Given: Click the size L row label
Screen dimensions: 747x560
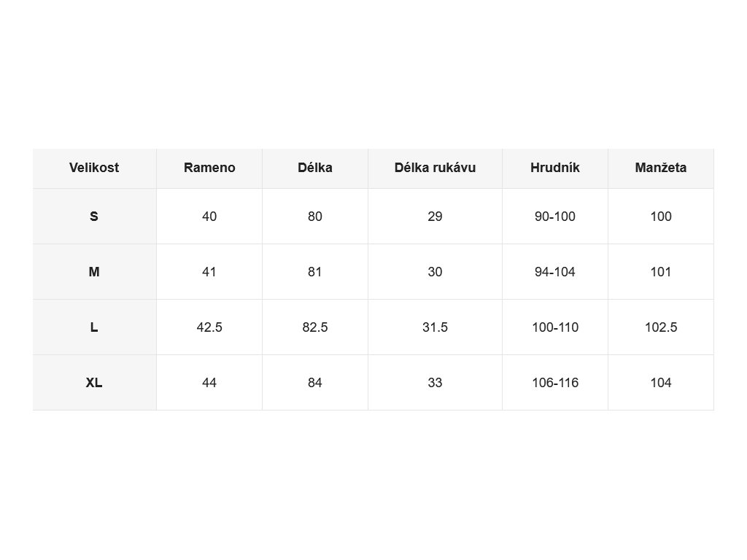Looking at the screenshot, I should click(x=94, y=327).
